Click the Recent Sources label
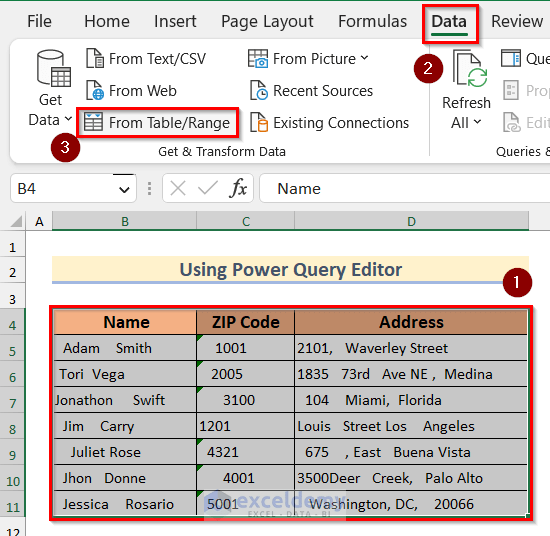The height and width of the screenshot is (536, 550). 323,91
